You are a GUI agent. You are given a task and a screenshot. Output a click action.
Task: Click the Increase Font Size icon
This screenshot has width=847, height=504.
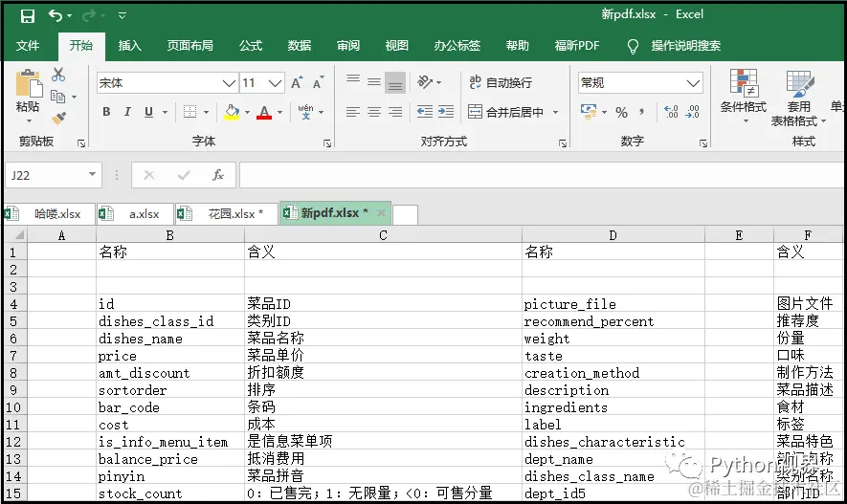point(297,82)
